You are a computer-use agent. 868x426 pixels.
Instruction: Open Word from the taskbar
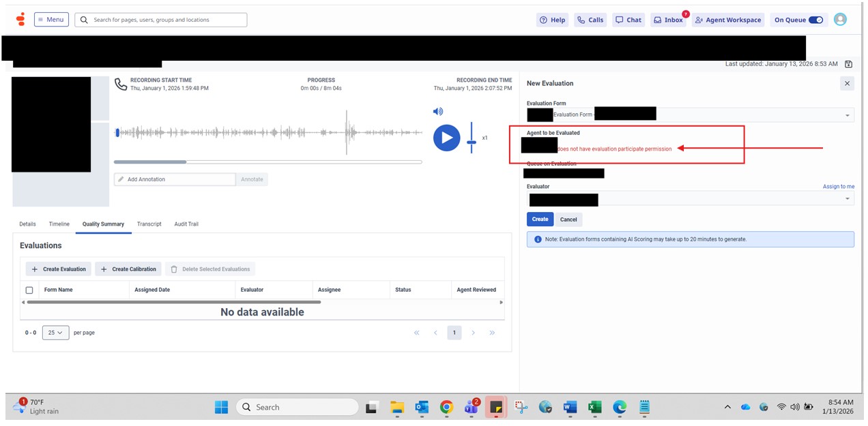pyautogui.click(x=570, y=407)
